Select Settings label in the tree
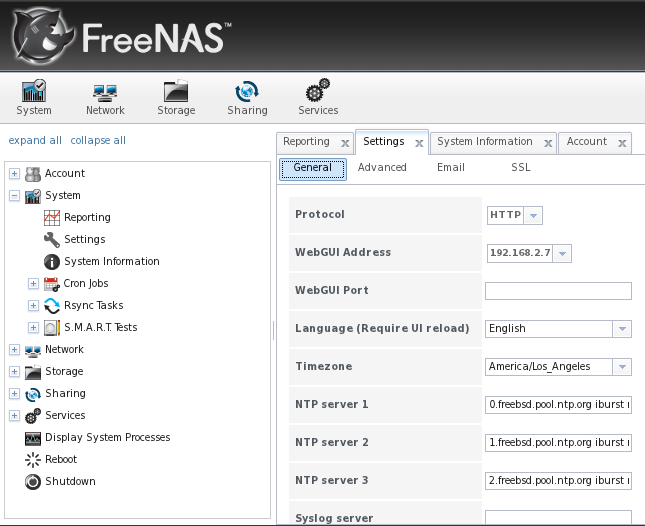Image resolution: width=645 pixels, height=526 pixels. [x=85, y=239]
